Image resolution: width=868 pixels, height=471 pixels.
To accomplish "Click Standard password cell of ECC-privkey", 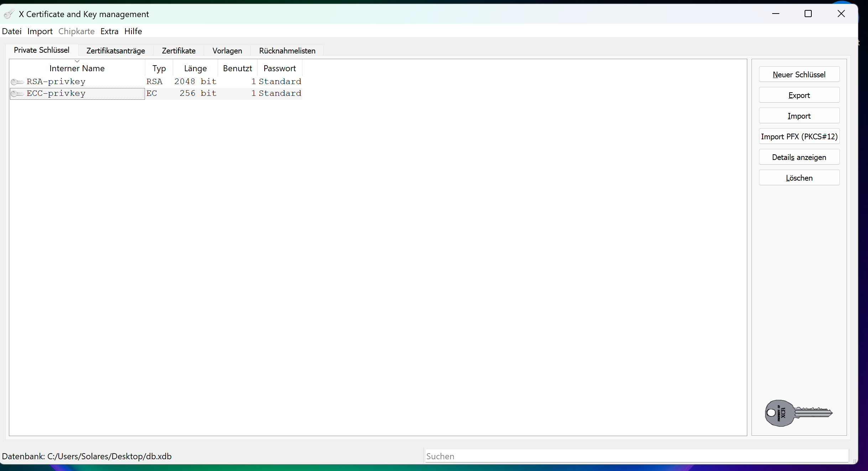I will pos(280,93).
